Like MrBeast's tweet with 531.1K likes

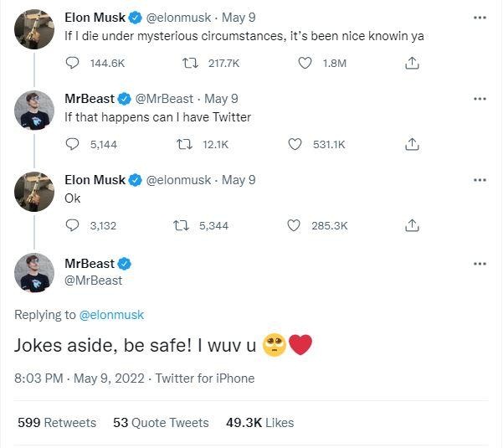pyautogui.click(x=295, y=144)
